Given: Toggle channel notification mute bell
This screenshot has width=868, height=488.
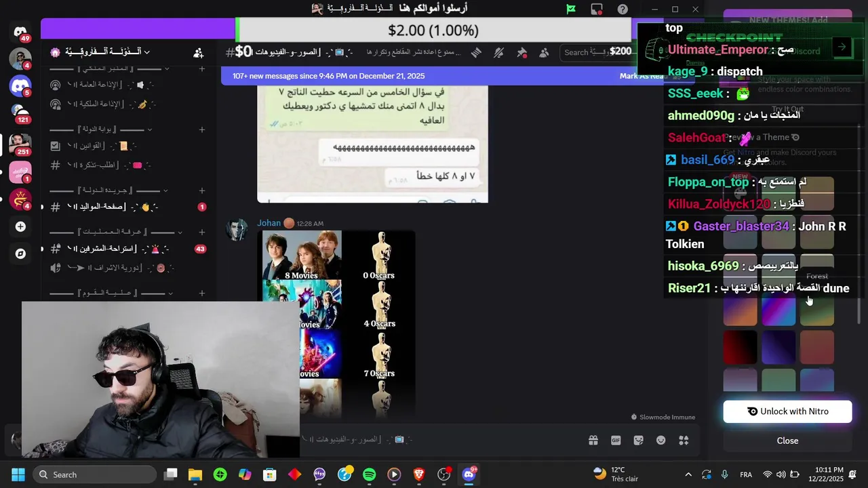Looking at the screenshot, I should (499, 52).
